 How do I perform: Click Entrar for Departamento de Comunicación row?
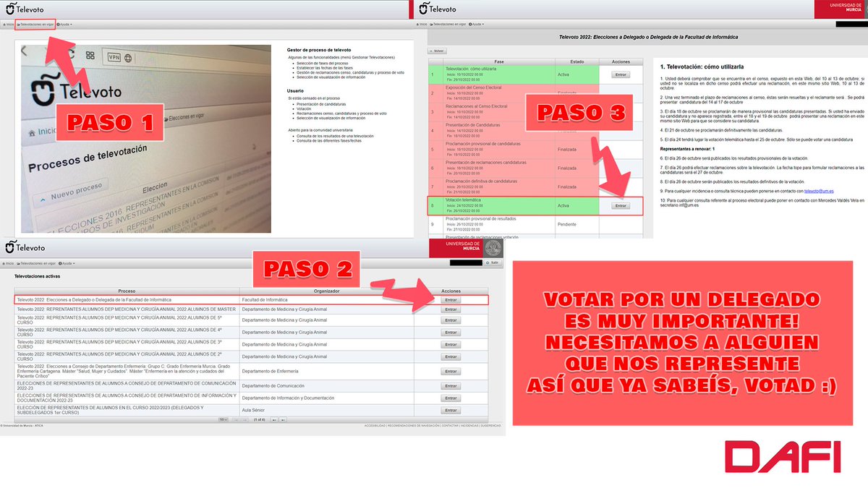pyautogui.click(x=451, y=386)
